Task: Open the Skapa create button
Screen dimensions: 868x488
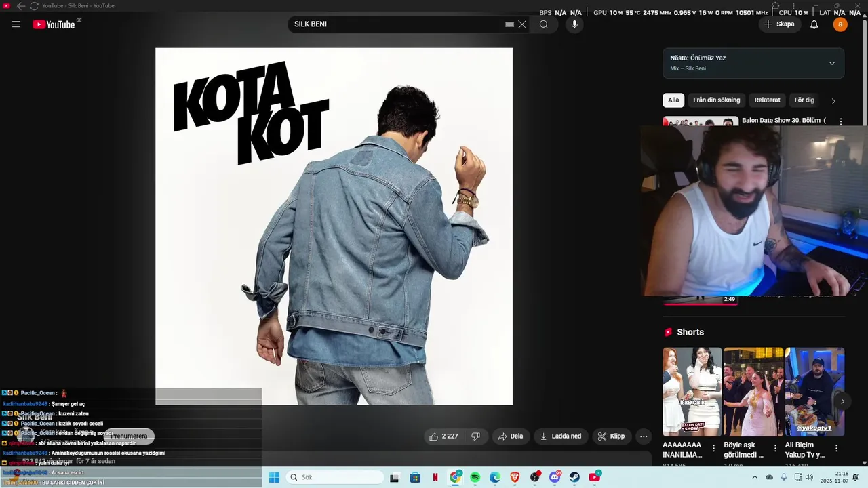Action: tap(779, 24)
